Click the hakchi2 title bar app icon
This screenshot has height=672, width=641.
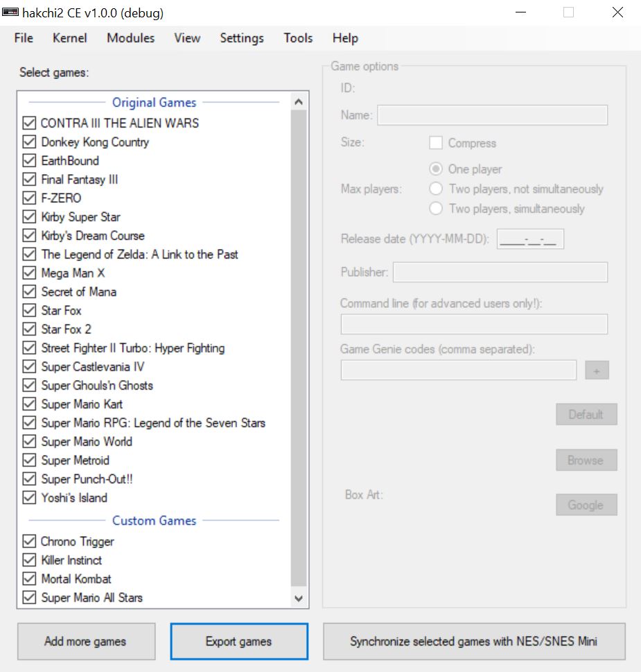click(x=10, y=12)
